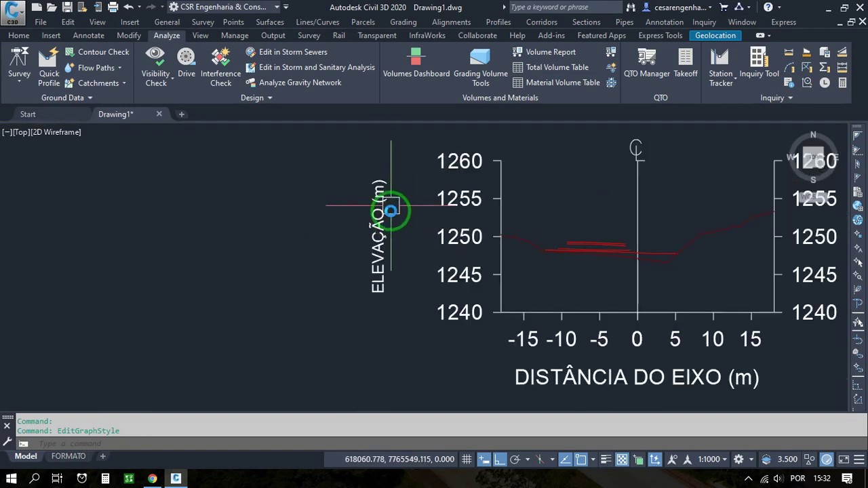Click the clock Time inquiry icon
This screenshot has width=868, height=488.
825,83
